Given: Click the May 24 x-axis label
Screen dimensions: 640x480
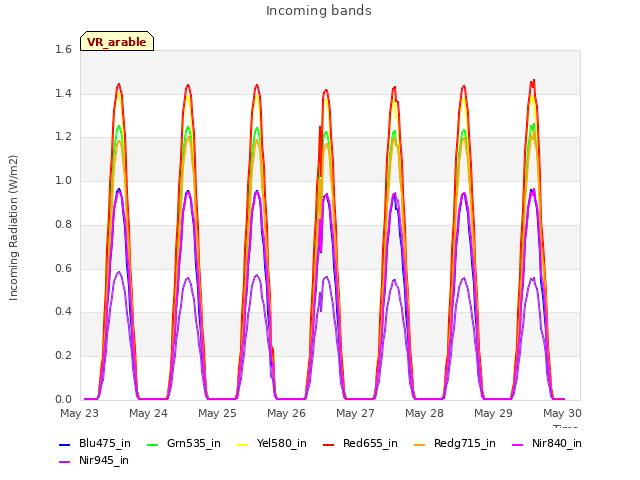Looking at the screenshot, I should pyautogui.click(x=149, y=413).
